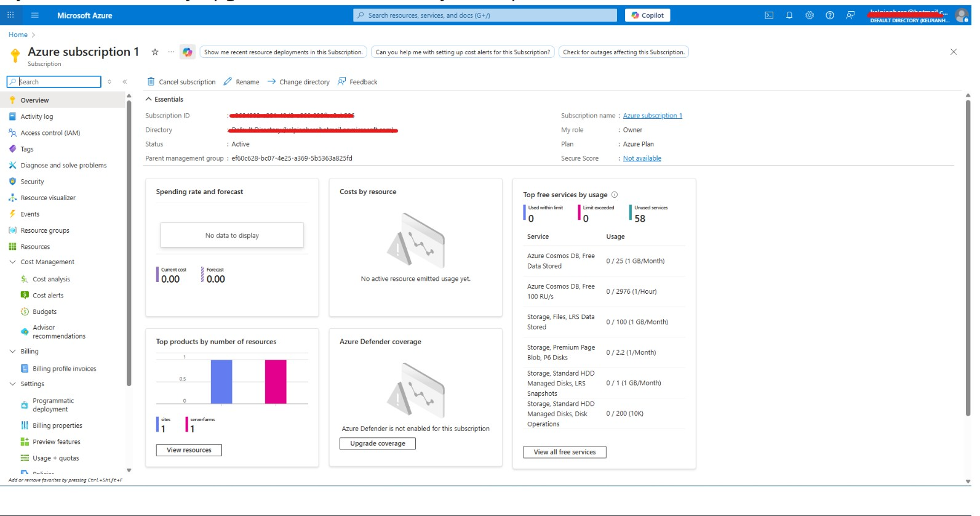Open Azure subscription 1 name link

click(x=652, y=116)
